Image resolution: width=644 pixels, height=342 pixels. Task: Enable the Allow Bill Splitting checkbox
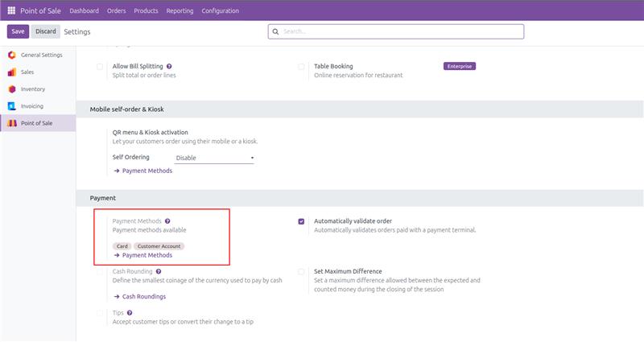point(100,67)
